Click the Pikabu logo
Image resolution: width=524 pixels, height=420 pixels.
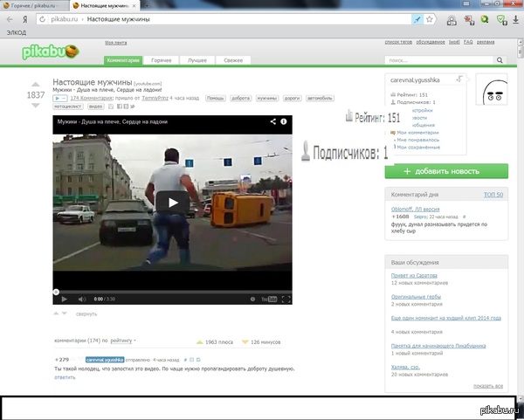pyautogui.click(x=50, y=52)
